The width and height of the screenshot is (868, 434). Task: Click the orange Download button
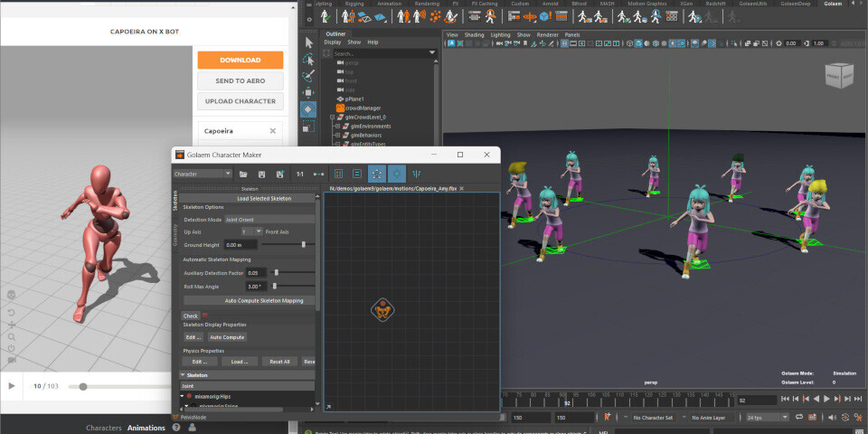[x=241, y=60]
